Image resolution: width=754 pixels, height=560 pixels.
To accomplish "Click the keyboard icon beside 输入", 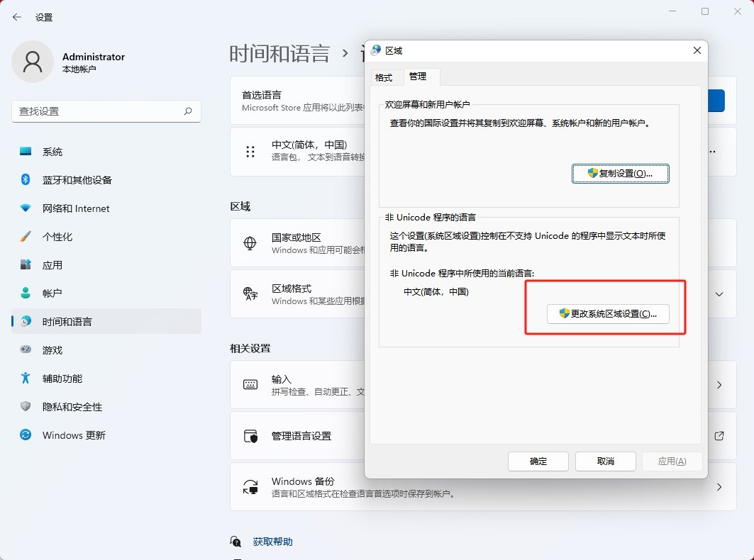I will [x=250, y=384].
